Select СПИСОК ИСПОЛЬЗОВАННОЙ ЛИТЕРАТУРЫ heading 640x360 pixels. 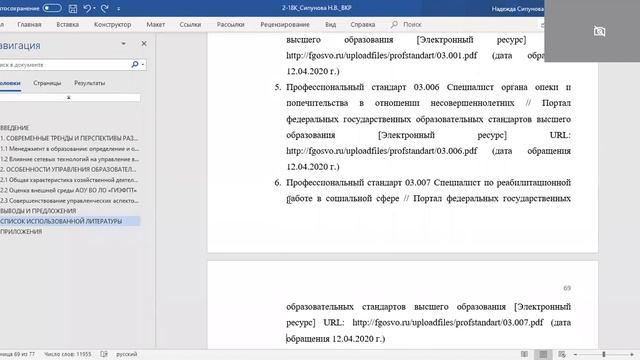70,221
